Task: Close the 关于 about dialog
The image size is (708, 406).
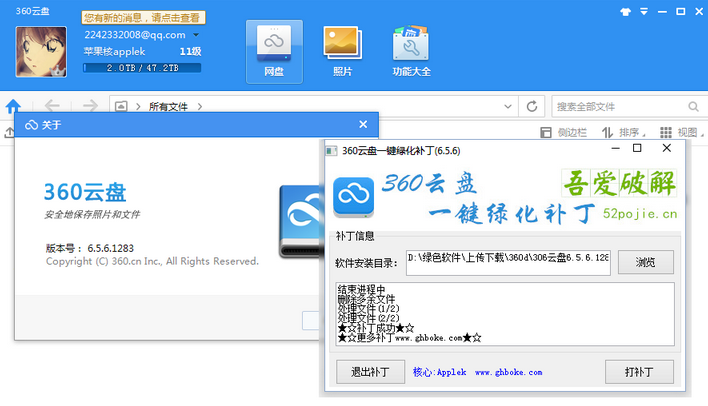Action: click(x=363, y=124)
